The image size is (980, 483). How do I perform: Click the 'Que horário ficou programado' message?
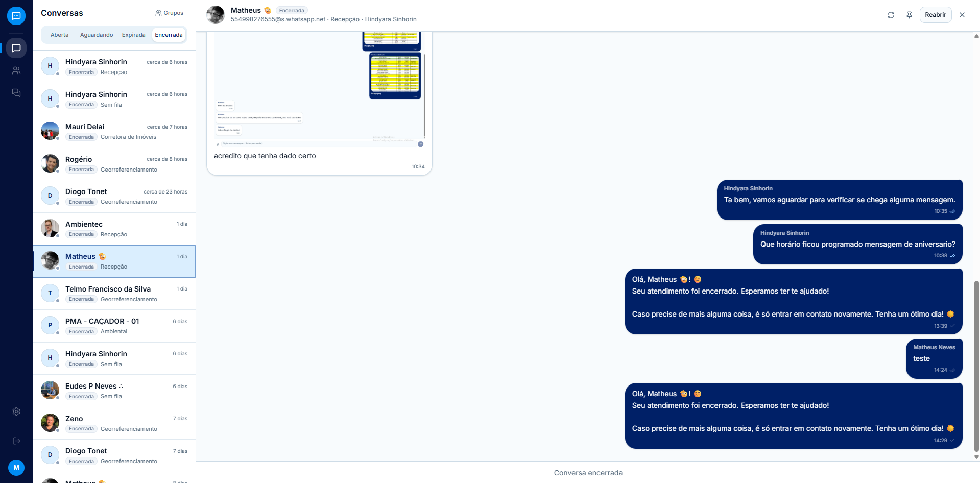tap(858, 244)
